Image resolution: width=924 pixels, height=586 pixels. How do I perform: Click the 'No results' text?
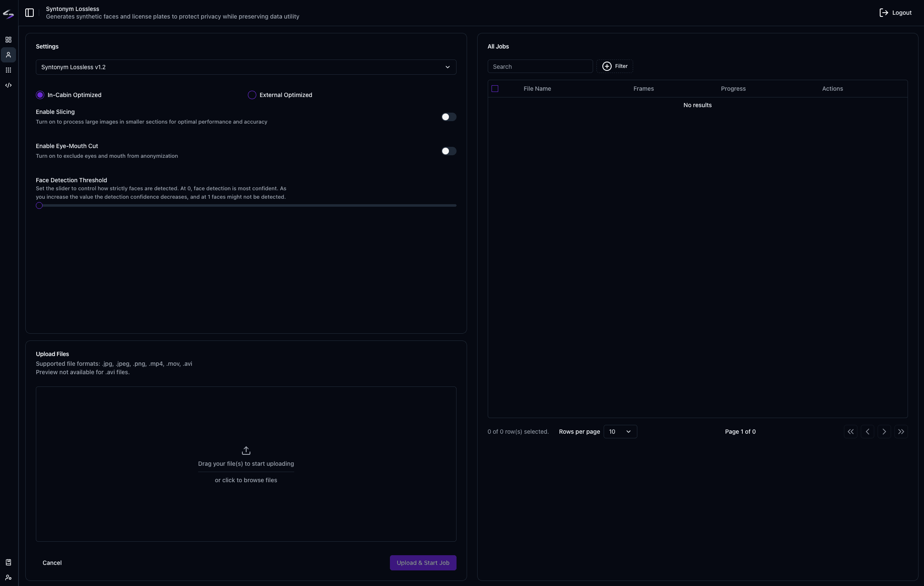pyautogui.click(x=698, y=105)
